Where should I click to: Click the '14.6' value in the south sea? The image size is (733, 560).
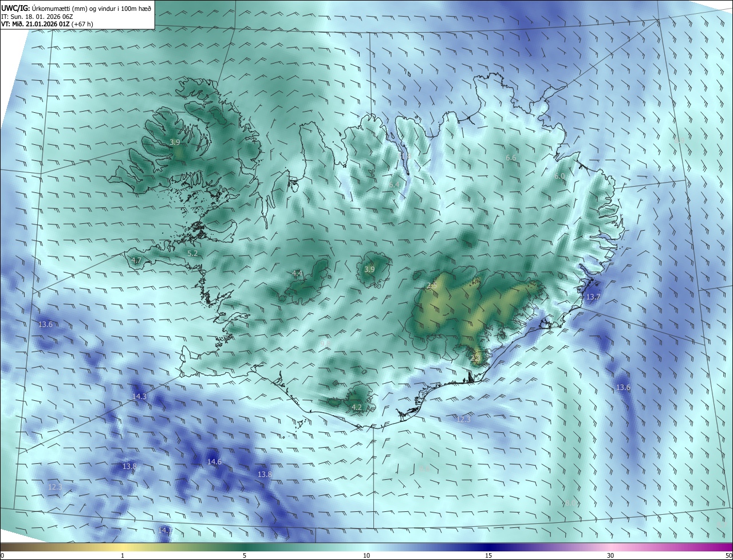(x=214, y=462)
